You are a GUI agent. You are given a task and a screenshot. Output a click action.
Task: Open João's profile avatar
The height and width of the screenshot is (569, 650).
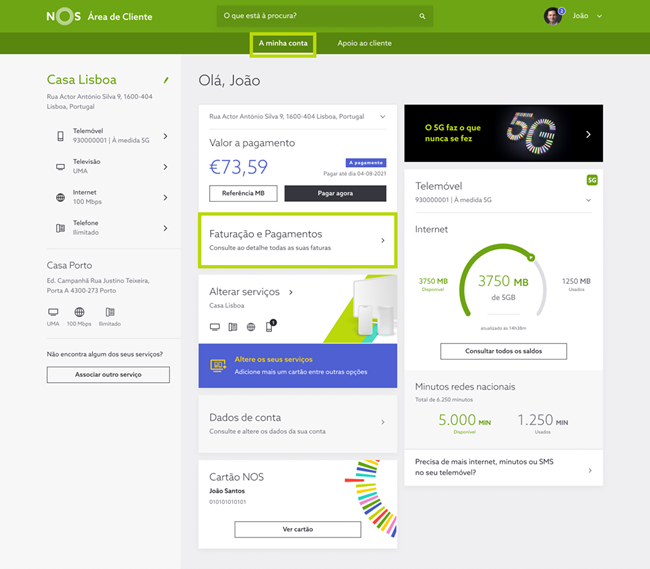click(x=553, y=16)
